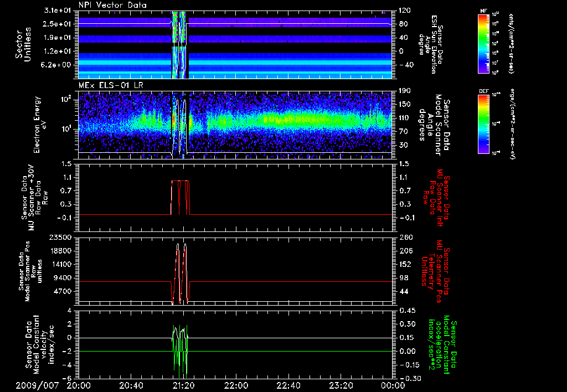Click the 206 telemetry tick value
The image size is (567, 392).
[x=405, y=251]
